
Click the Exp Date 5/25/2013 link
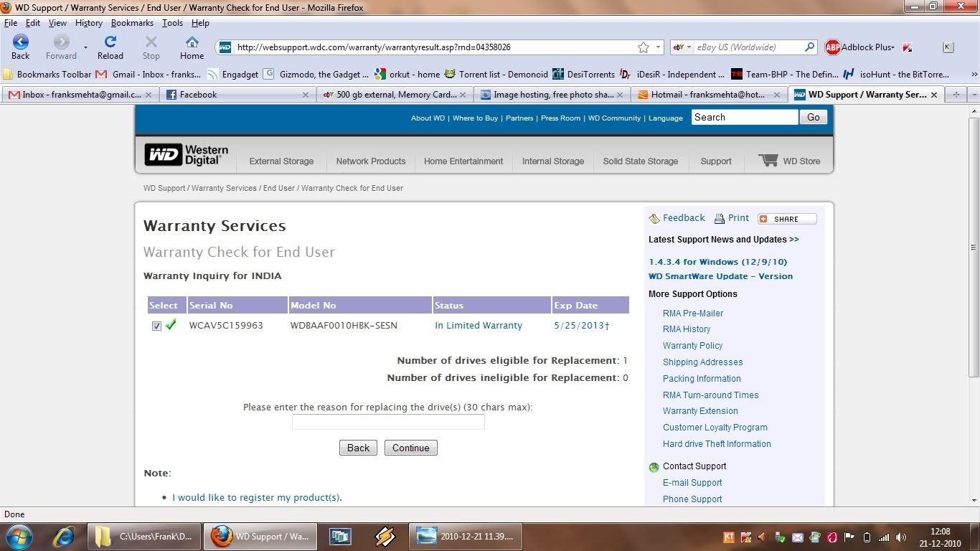[x=581, y=326]
